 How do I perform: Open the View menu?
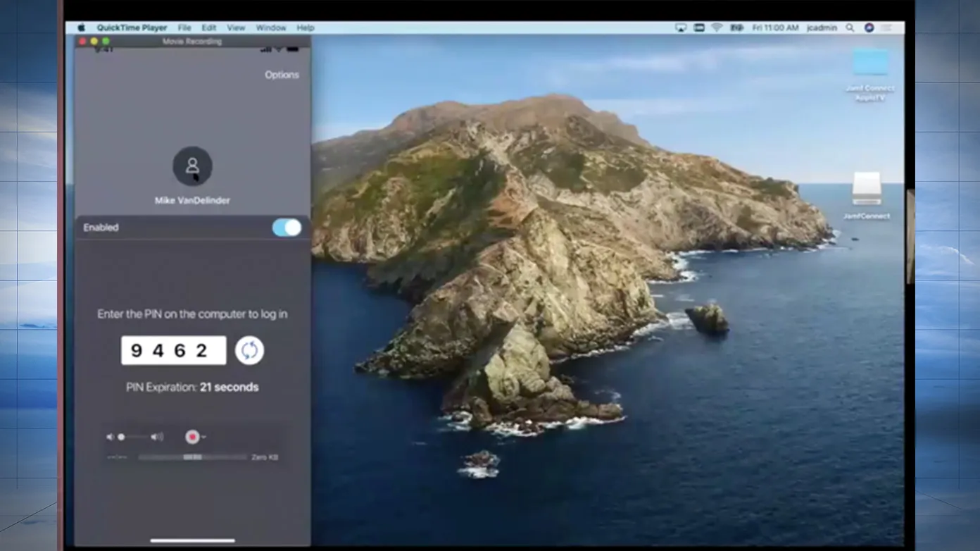click(x=236, y=27)
